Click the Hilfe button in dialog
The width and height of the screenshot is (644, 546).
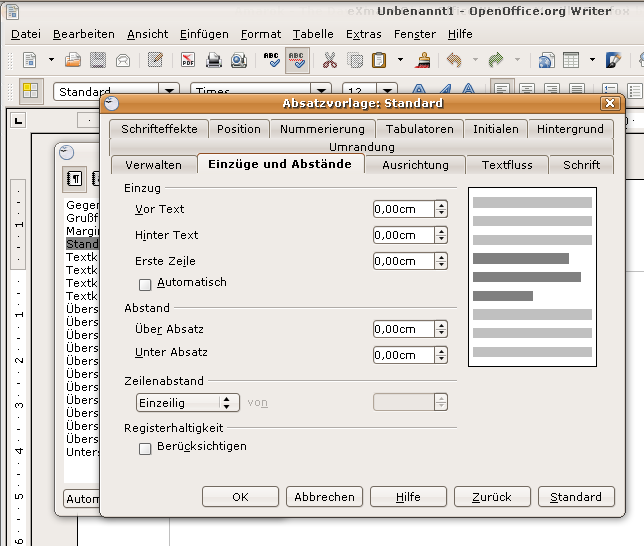pyautogui.click(x=408, y=497)
